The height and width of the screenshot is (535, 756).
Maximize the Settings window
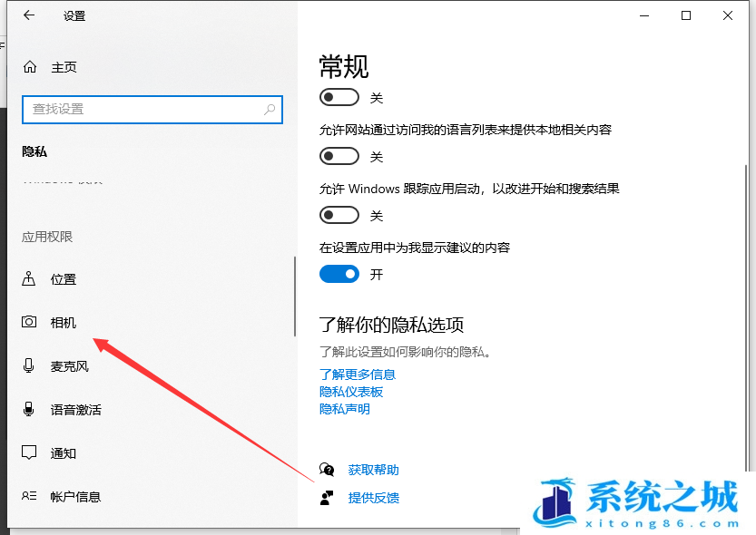tap(685, 15)
